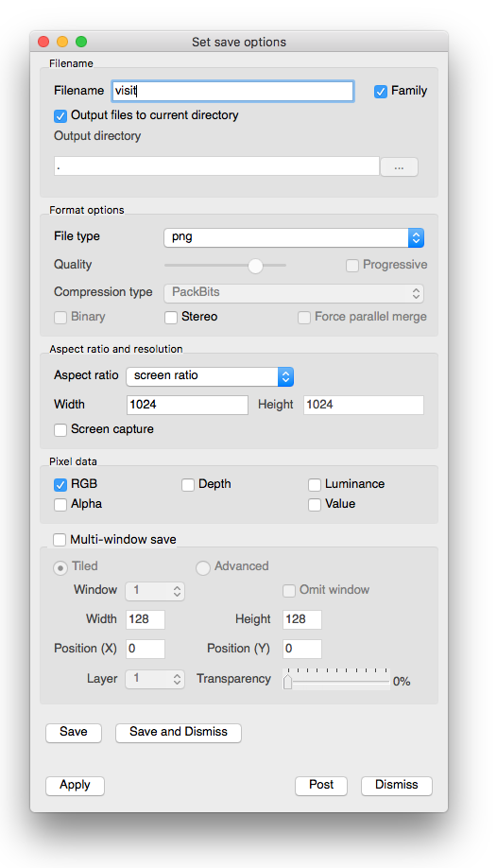Open the Compression type PackBits dropdown
The width and height of the screenshot is (497, 868).
294,293
